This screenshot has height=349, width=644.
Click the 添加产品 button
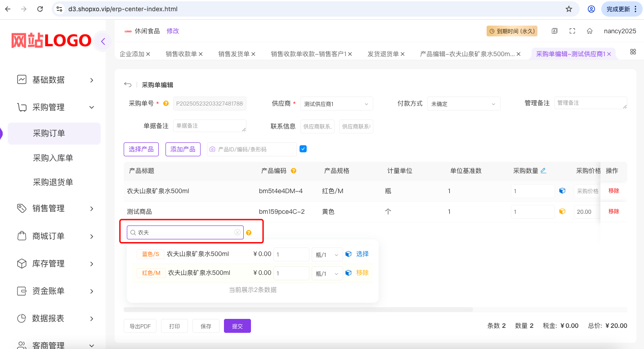tap(183, 149)
